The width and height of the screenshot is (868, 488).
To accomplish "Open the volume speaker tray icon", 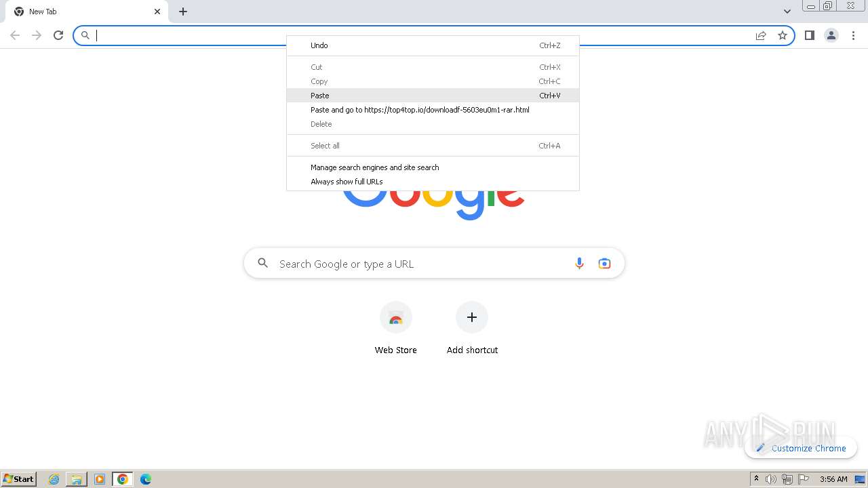I will [771, 479].
